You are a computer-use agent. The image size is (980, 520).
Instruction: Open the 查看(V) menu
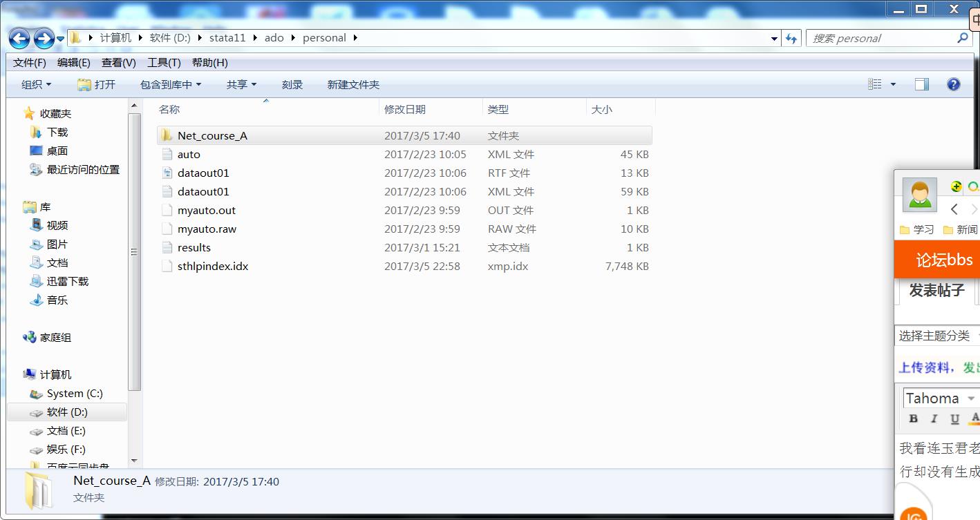(x=119, y=62)
